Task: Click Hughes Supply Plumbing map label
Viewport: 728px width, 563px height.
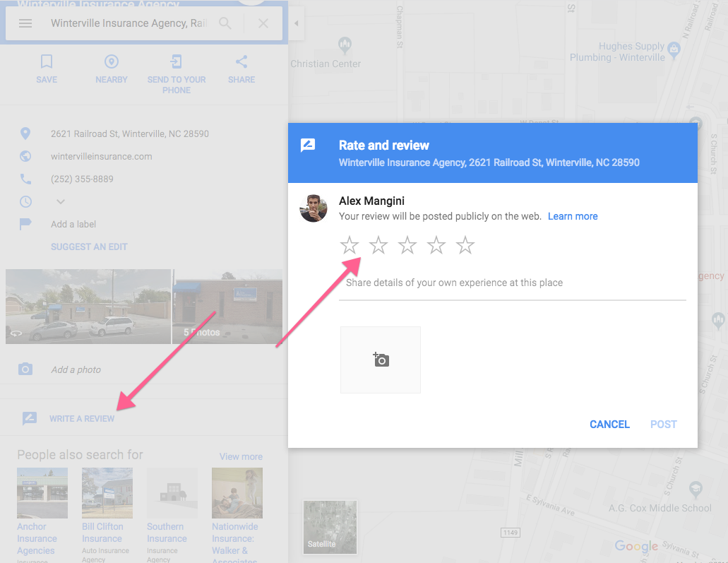Action: point(618,52)
